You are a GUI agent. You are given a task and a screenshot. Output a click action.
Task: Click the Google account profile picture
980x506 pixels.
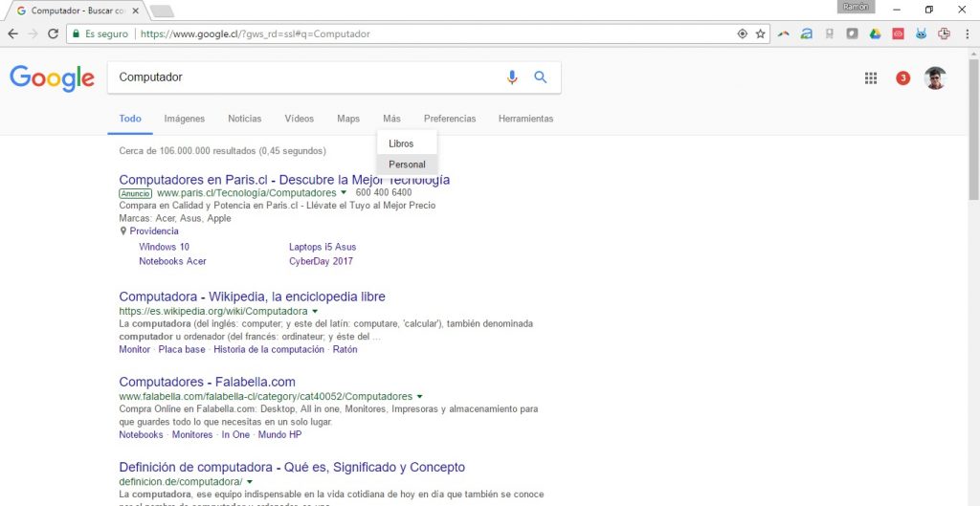(x=935, y=78)
